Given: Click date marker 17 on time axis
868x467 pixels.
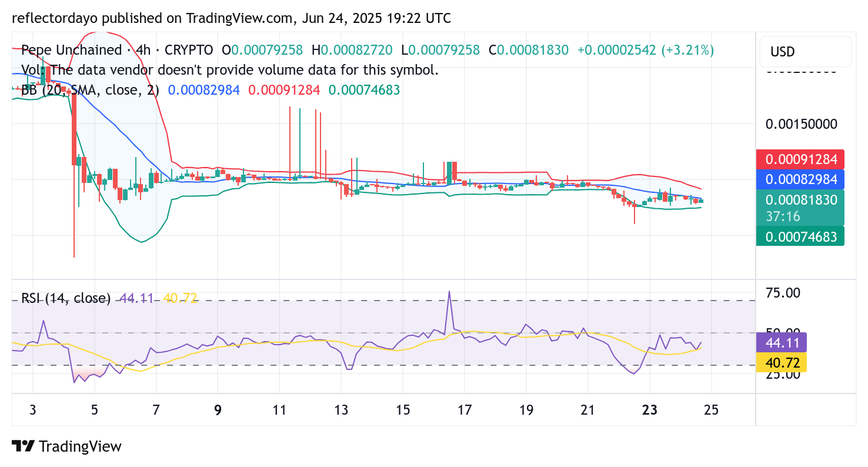Looking at the screenshot, I should click(x=465, y=410).
